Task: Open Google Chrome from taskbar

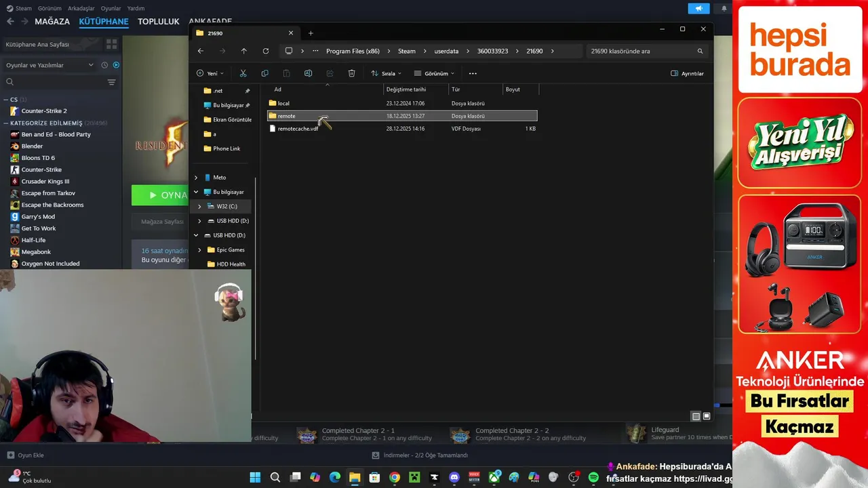Action: 395,477
